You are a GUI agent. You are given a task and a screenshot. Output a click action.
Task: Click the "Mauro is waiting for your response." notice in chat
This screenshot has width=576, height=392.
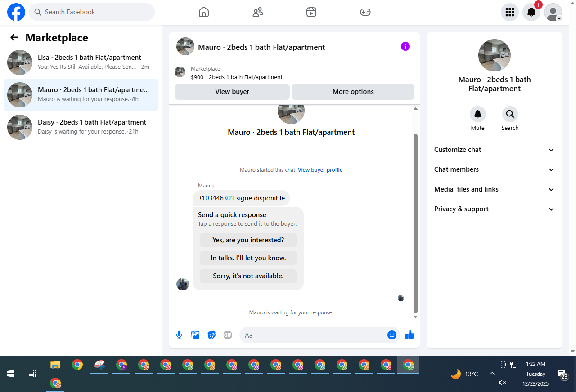291,312
